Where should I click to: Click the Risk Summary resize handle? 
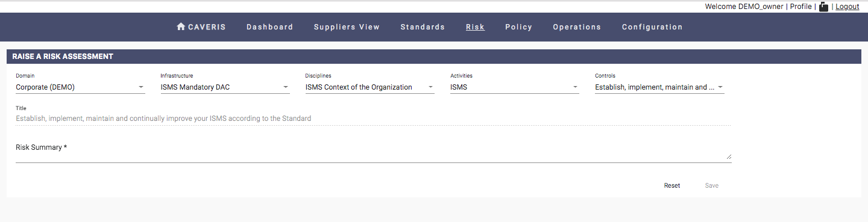click(x=729, y=157)
